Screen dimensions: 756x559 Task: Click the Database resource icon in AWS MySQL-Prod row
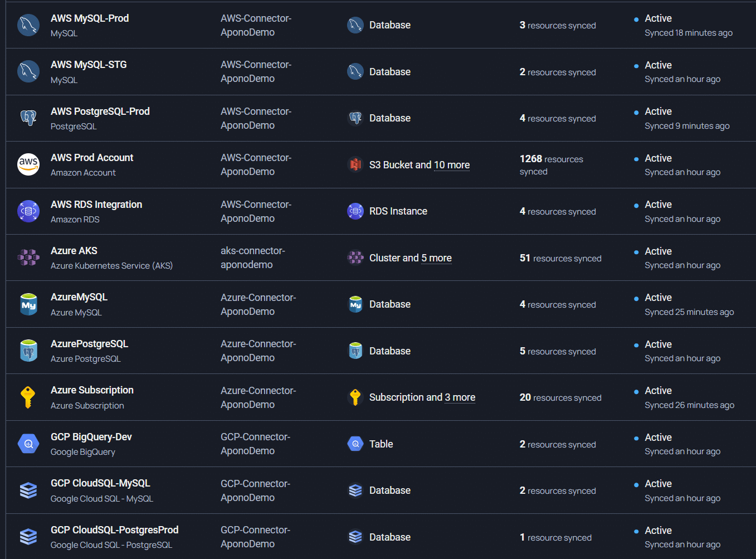355,25
